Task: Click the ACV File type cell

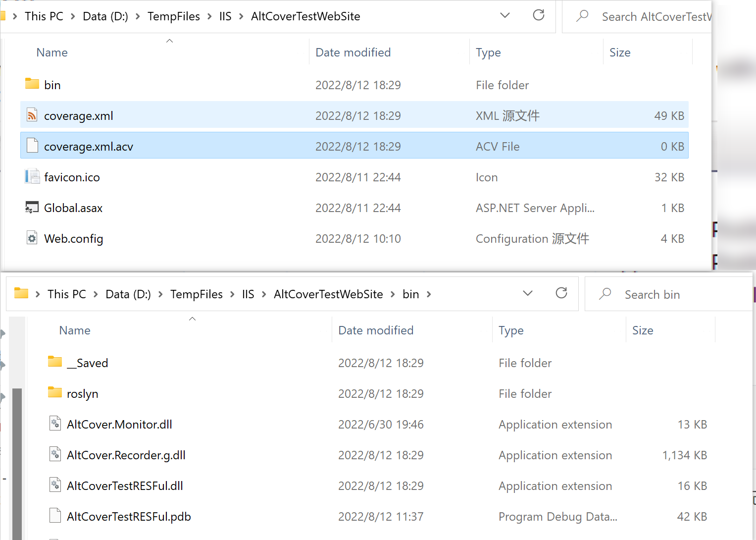Action: (498, 147)
